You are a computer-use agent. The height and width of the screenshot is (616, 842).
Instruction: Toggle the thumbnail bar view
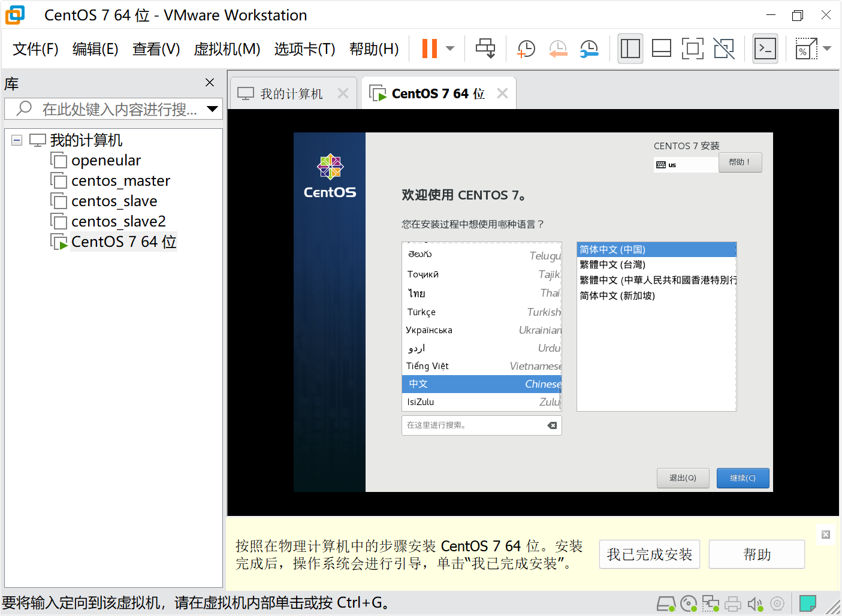point(662,49)
